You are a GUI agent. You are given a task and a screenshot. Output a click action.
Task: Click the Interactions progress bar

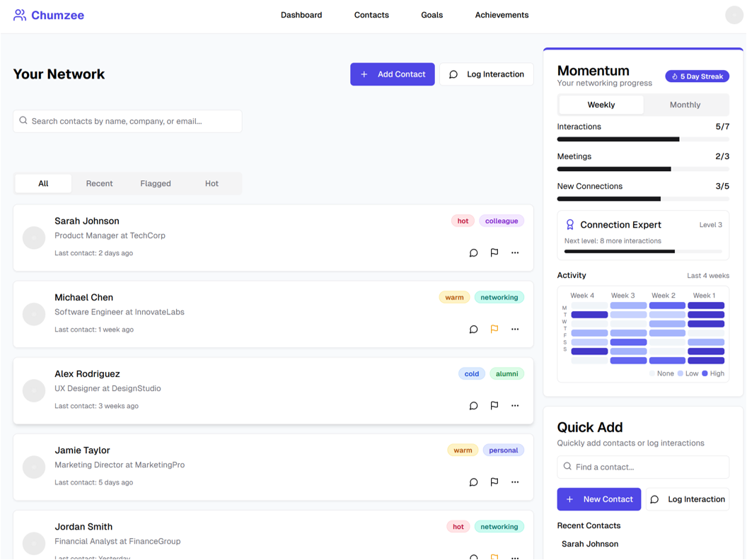[642, 139]
